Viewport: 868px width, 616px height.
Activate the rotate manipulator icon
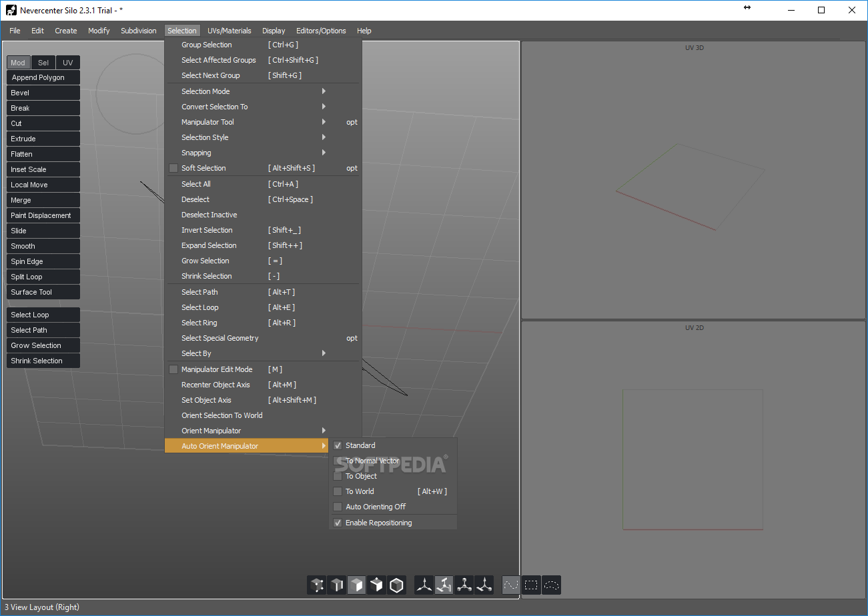click(444, 585)
